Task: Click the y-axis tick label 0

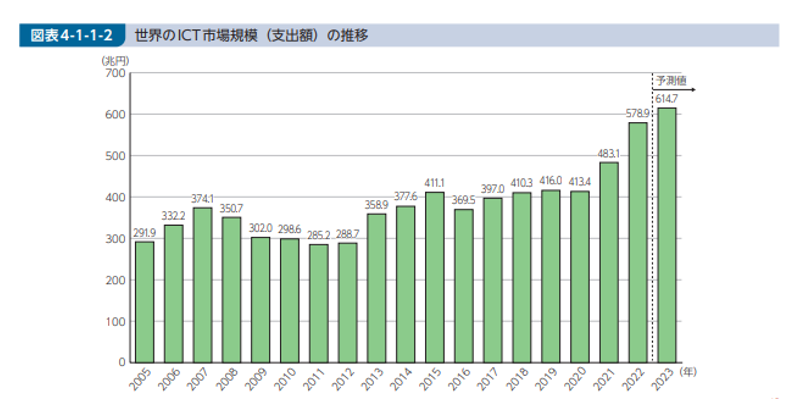Action: click(x=122, y=362)
